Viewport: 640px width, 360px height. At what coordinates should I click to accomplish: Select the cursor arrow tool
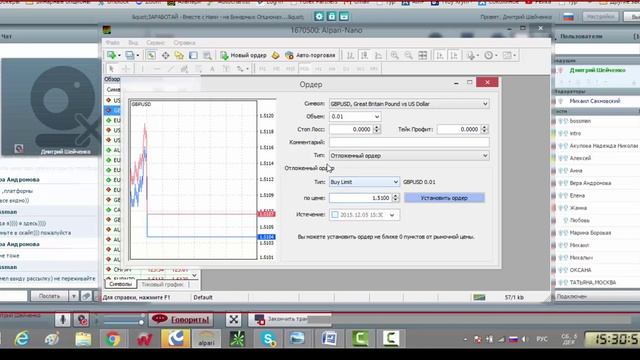pos(111,69)
